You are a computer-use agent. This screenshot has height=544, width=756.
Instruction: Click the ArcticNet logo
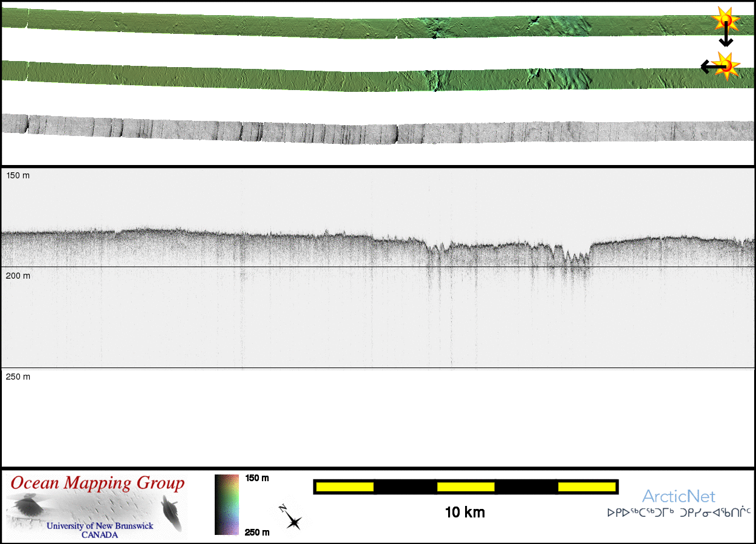pyautogui.click(x=679, y=497)
